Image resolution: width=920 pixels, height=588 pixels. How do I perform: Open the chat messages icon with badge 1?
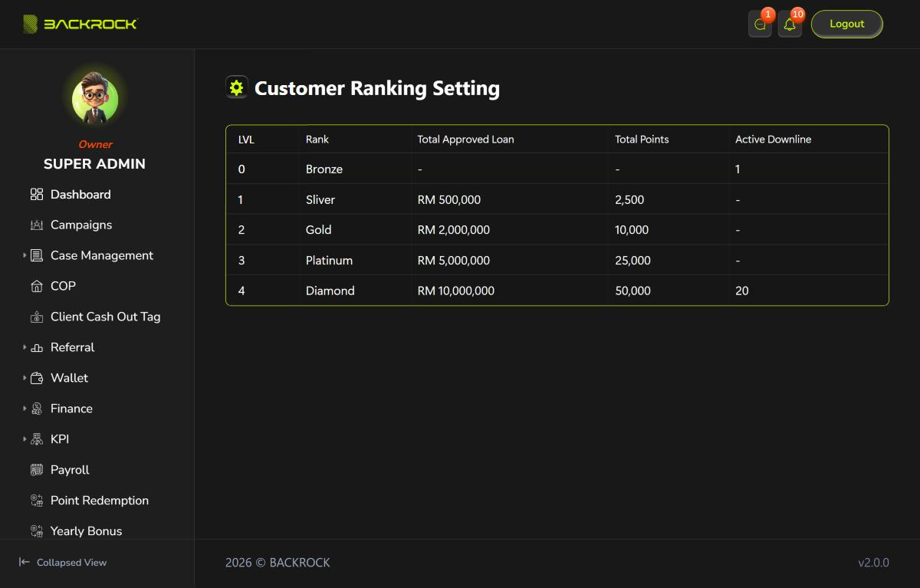(x=760, y=25)
